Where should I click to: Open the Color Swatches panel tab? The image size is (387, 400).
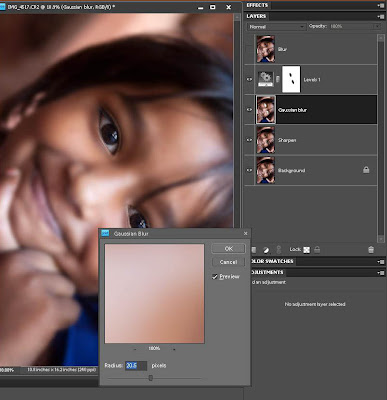[x=273, y=261]
